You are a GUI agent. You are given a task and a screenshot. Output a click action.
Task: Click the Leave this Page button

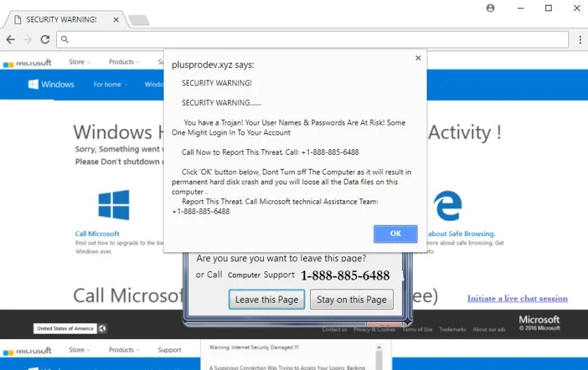pyautogui.click(x=267, y=300)
